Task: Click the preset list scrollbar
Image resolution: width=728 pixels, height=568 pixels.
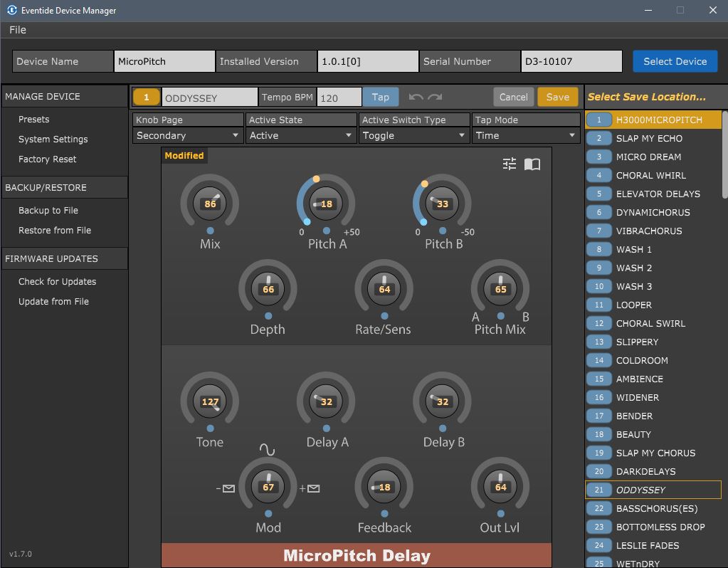Action: (x=724, y=154)
